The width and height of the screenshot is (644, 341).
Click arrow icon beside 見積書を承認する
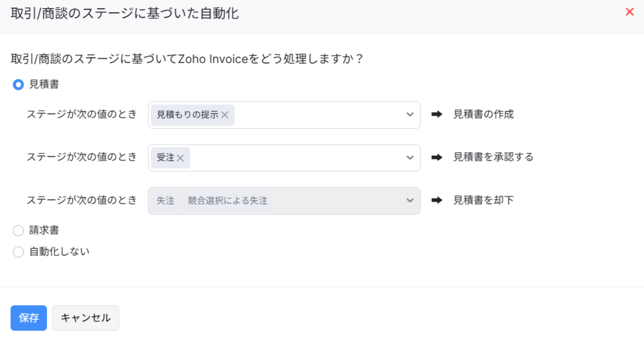click(x=437, y=157)
